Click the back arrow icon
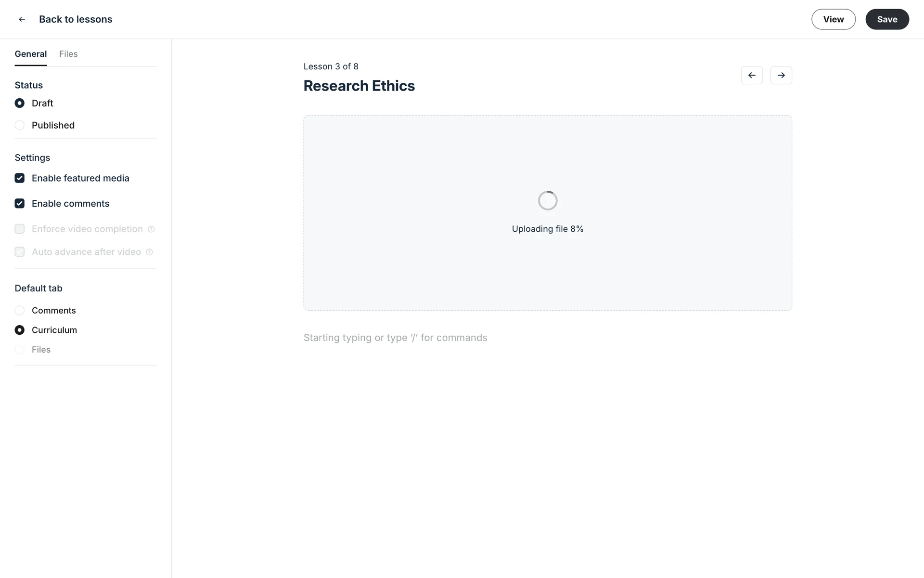 point(22,19)
